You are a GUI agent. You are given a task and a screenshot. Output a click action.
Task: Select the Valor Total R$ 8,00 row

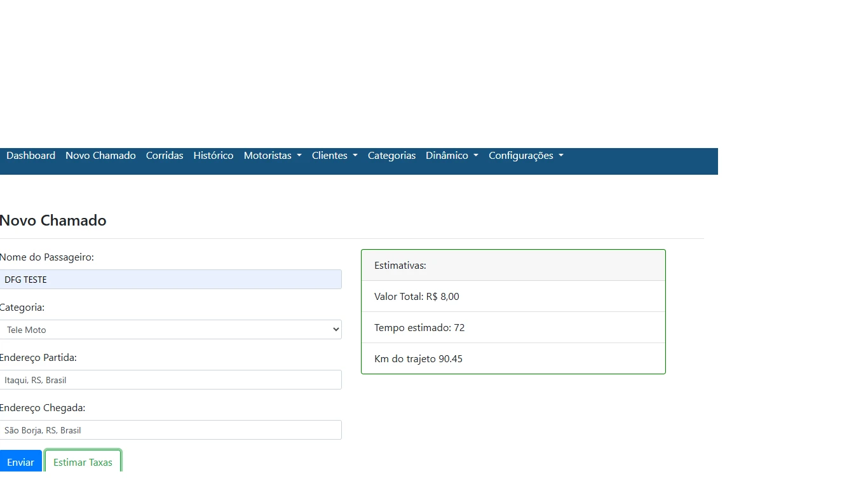pos(513,297)
